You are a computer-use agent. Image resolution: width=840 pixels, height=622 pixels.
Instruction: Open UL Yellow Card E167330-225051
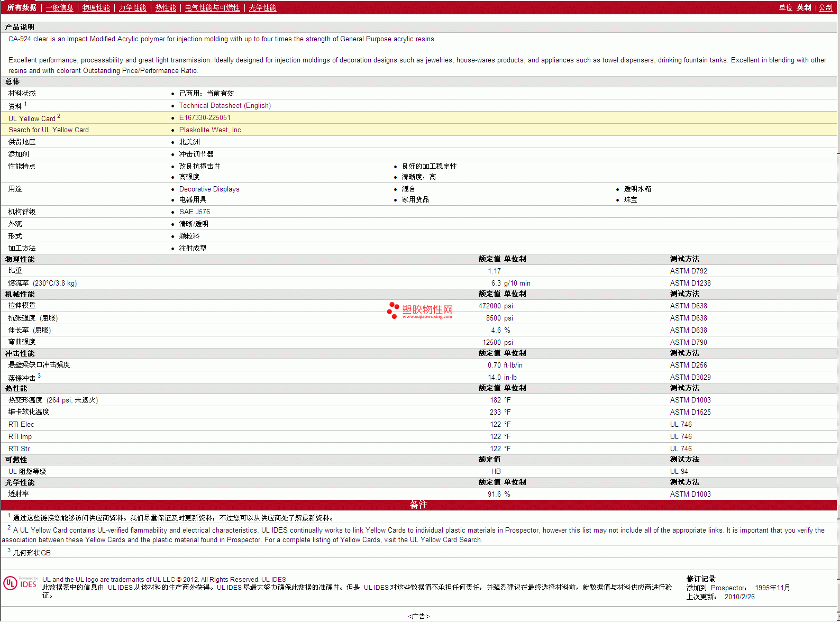[205, 118]
